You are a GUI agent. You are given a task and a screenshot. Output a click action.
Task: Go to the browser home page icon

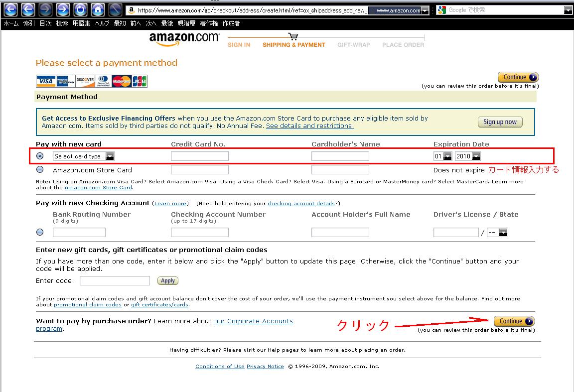tap(98, 9)
